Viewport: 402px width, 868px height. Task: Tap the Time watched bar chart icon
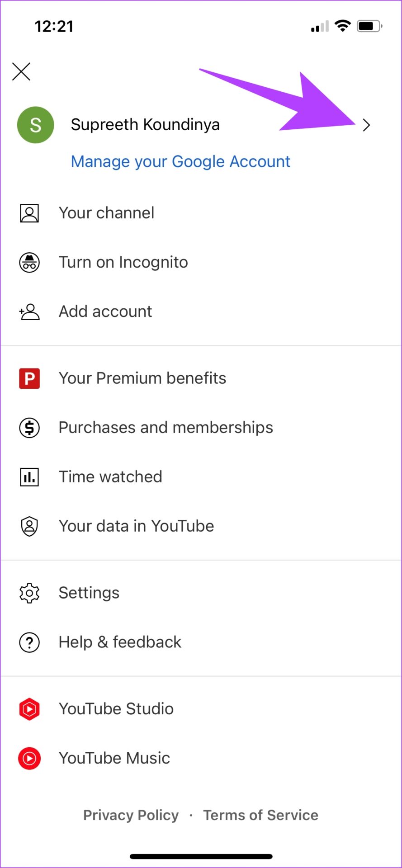pyautogui.click(x=29, y=477)
